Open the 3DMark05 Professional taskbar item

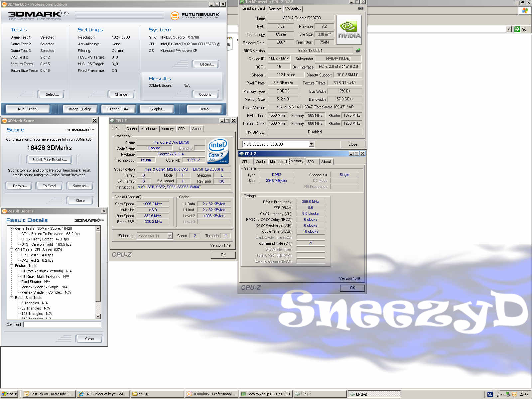(211, 394)
